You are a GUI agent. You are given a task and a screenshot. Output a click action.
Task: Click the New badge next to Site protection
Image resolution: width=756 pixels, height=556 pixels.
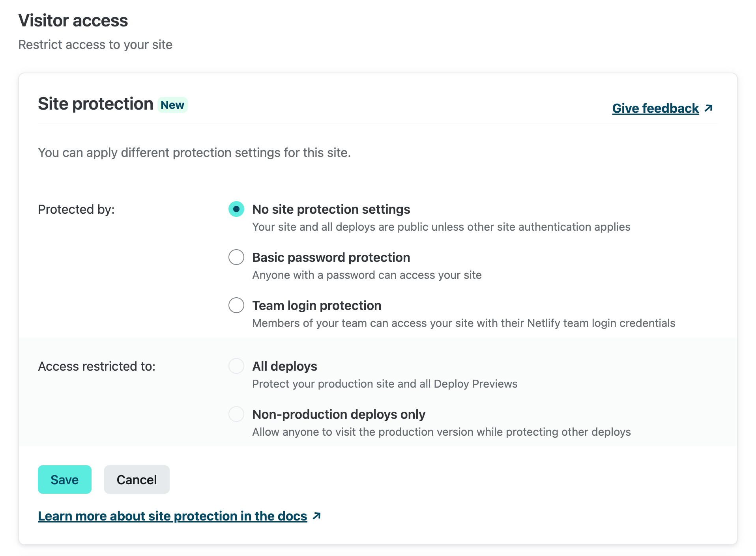tap(172, 105)
